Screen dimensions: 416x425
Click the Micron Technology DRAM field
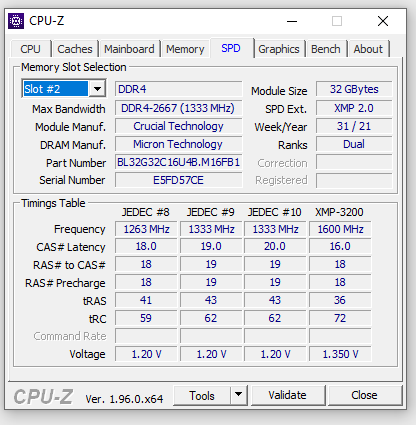pos(179,144)
